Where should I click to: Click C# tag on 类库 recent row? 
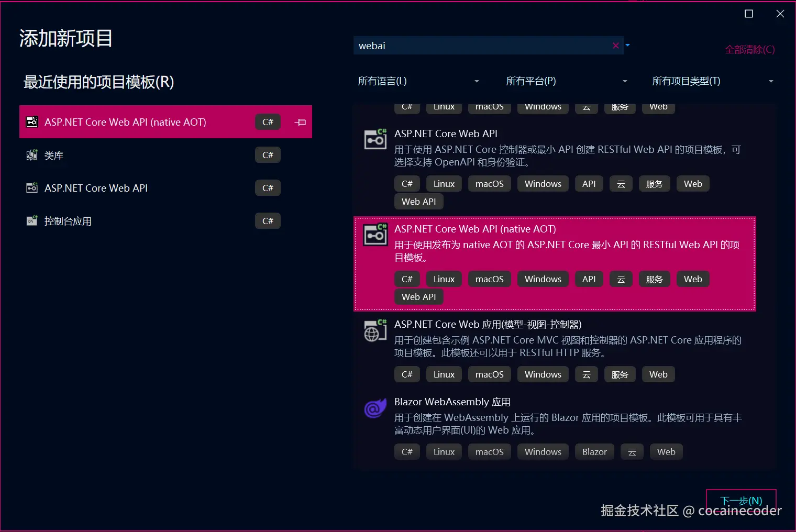[x=268, y=155]
